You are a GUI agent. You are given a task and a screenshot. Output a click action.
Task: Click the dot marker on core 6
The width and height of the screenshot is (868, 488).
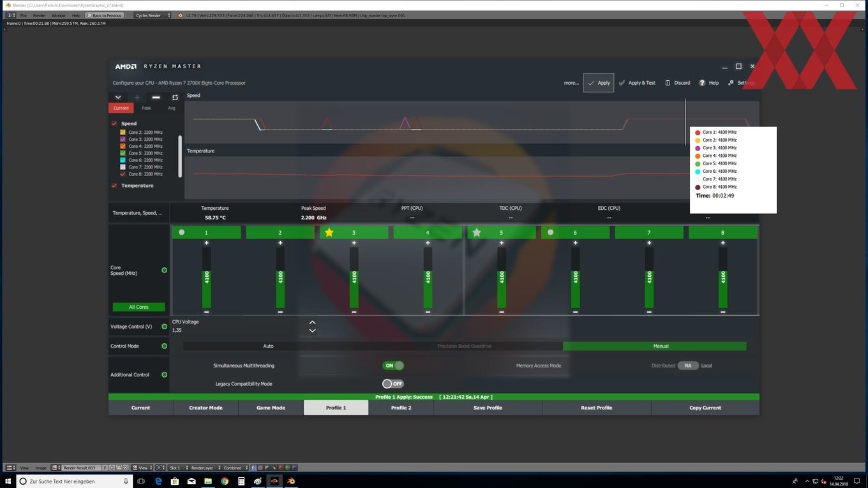point(550,232)
